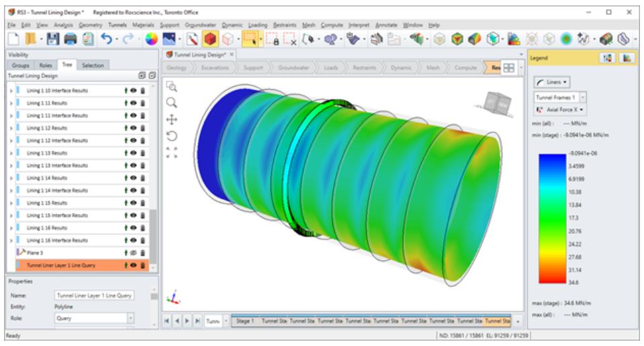Click the rotate view tool in viewport
Viewport: 644px width, 346px height.
(171, 136)
